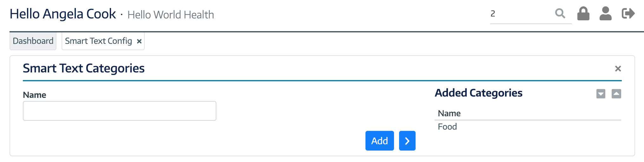This screenshot has width=644, height=162.
Task: Focus the category Name input field
Action: pos(120,111)
